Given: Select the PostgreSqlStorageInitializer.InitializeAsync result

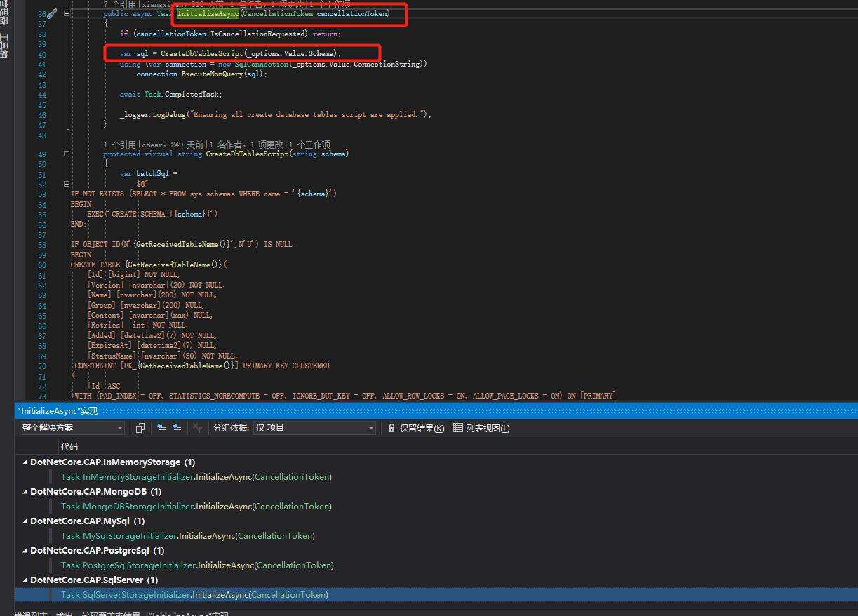Looking at the screenshot, I should coord(196,565).
